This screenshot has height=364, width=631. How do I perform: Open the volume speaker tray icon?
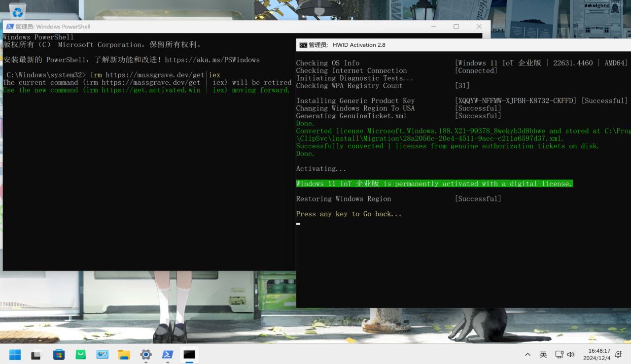tap(571, 354)
